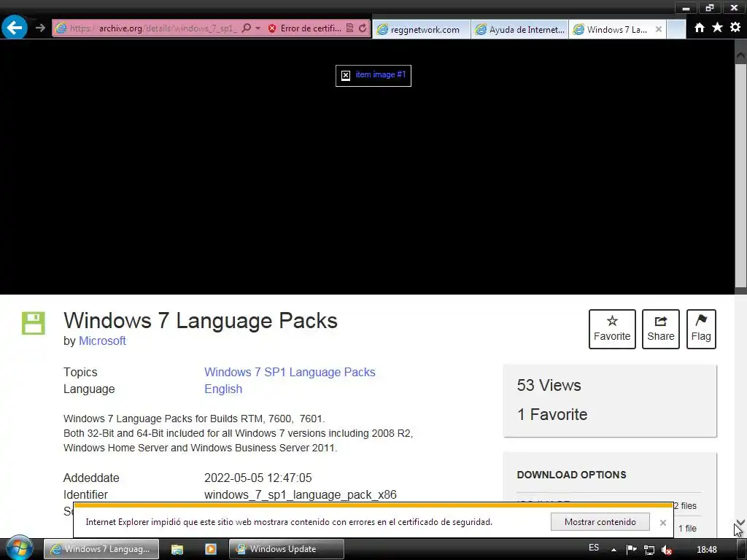This screenshot has width=747, height=560.
Task: Click the network tray icon
Action: (649, 550)
